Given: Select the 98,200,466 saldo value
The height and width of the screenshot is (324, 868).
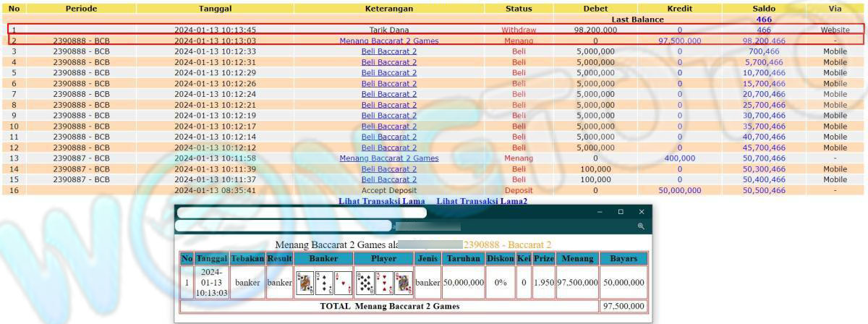Looking at the screenshot, I should click(x=764, y=41).
